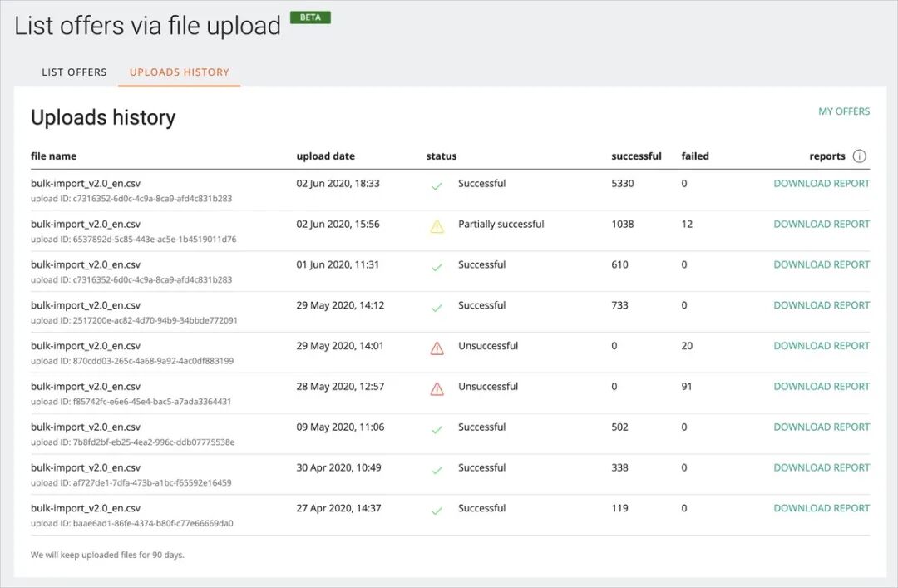Click the date '02 Jun 2020, 18:33'
Image resolution: width=898 pixels, height=588 pixels.
click(x=338, y=184)
